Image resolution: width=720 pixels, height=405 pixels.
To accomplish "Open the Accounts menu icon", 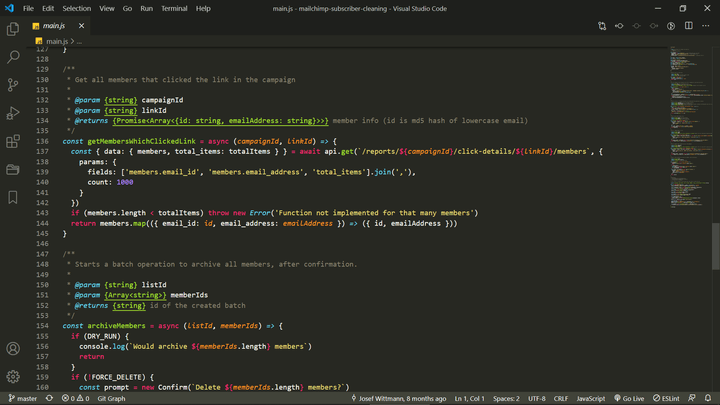I will [x=13, y=349].
